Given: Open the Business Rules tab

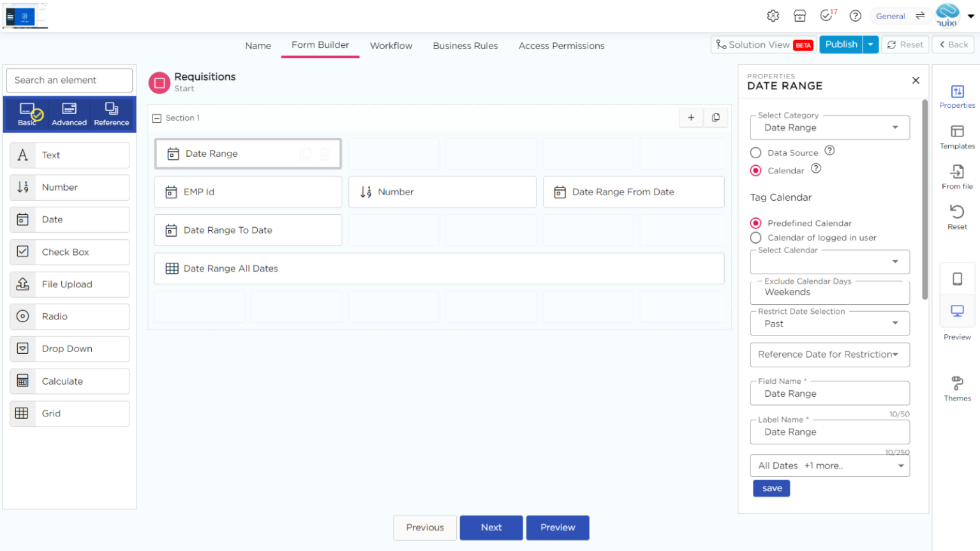Looking at the screenshot, I should coord(465,45).
